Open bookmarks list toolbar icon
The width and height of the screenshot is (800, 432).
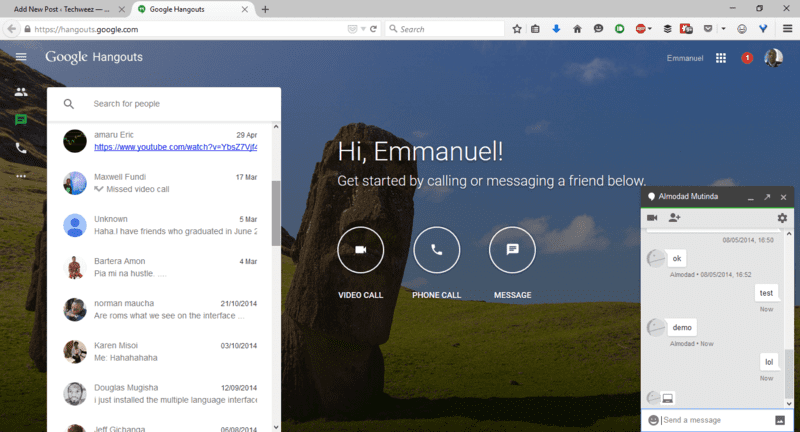tap(535, 29)
